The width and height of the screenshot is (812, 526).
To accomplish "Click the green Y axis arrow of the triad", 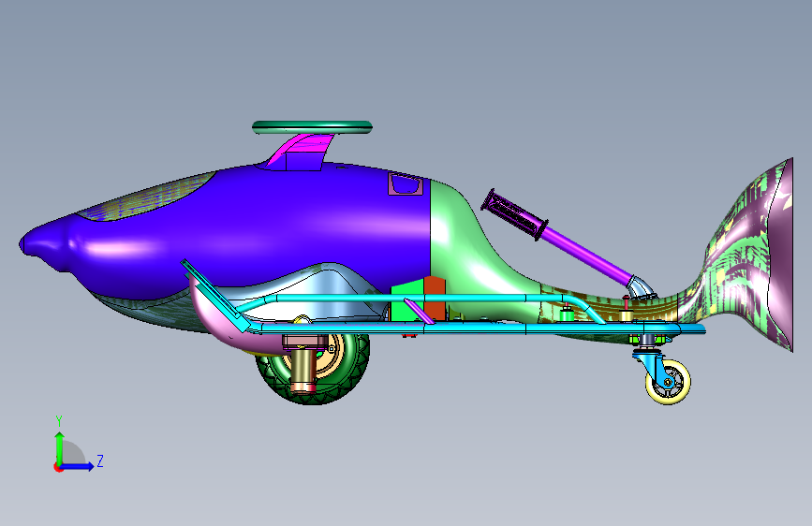I will pos(60,447).
